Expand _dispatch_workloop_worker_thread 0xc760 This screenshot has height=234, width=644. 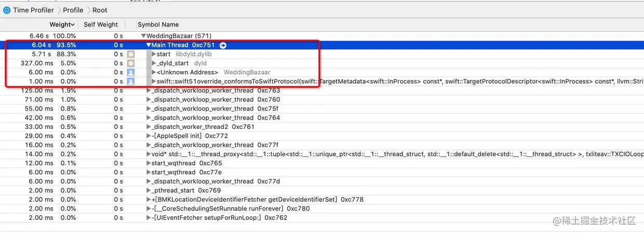pyautogui.click(x=149, y=100)
